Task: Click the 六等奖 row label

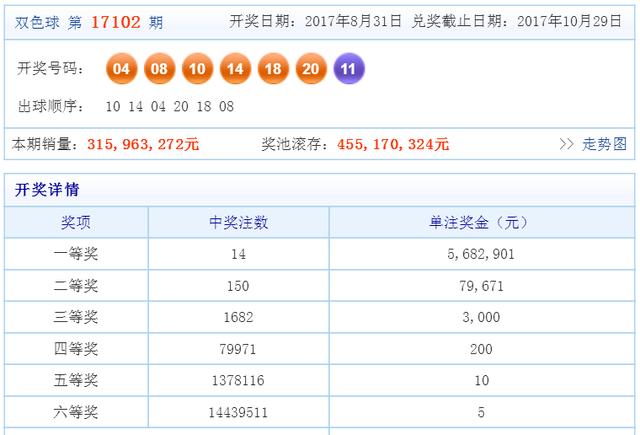Action: coord(76,411)
